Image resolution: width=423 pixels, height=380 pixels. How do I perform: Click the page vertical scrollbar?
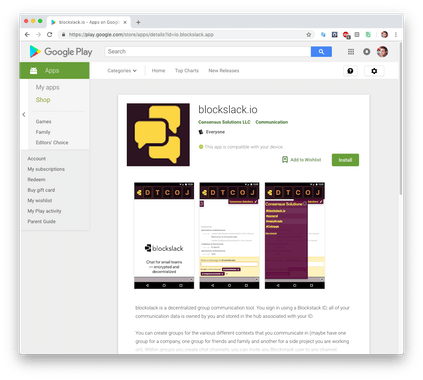(x=400, y=119)
